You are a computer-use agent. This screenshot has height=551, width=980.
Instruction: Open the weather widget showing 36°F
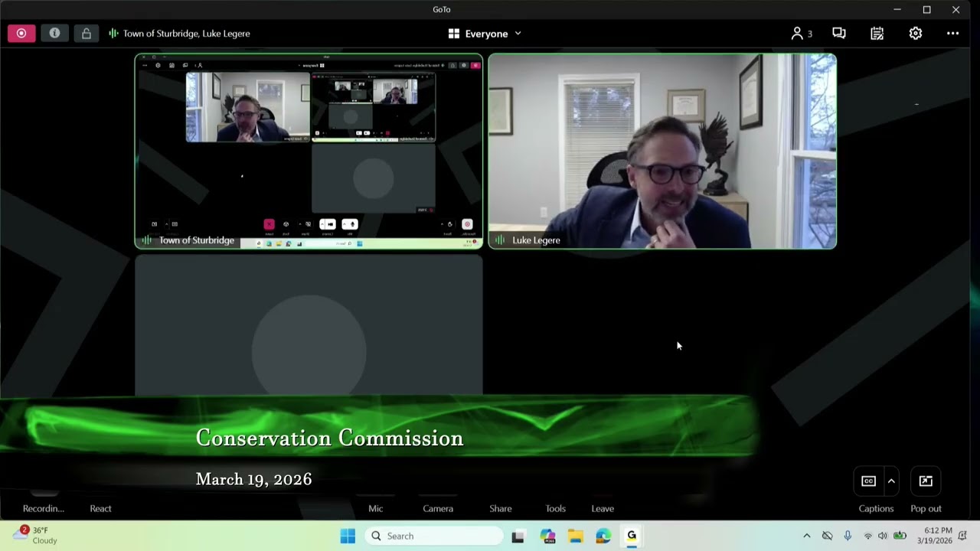point(35,535)
